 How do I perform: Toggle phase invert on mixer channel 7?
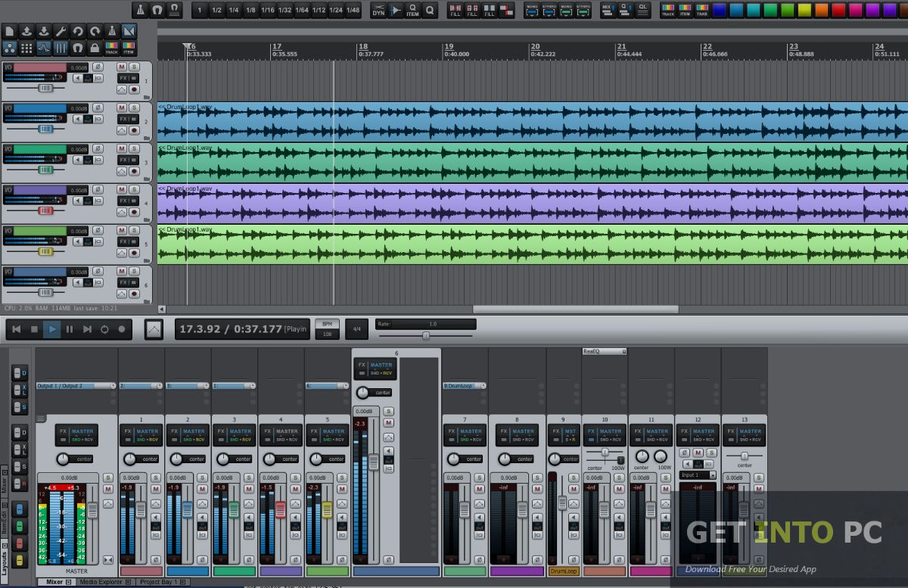click(478, 558)
